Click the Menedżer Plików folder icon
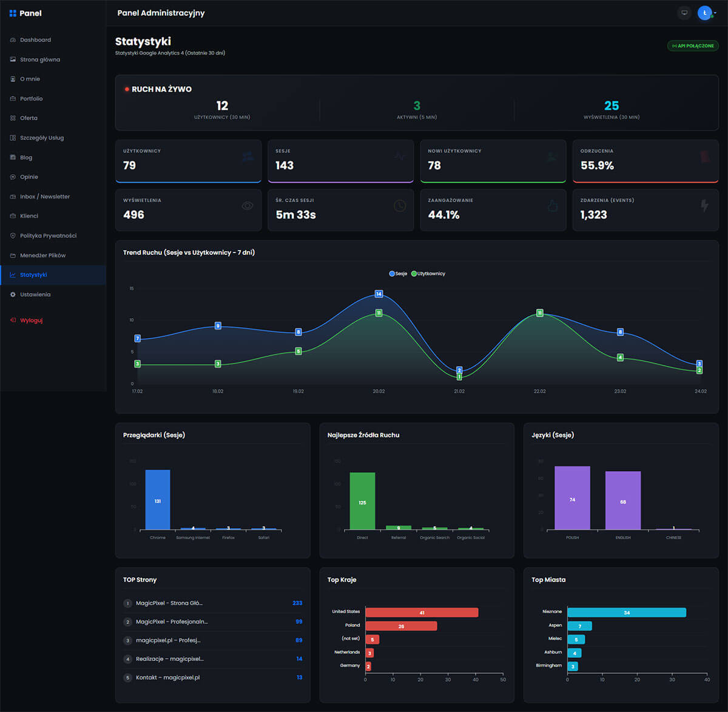This screenshot has height=712, width=728. 13,255
